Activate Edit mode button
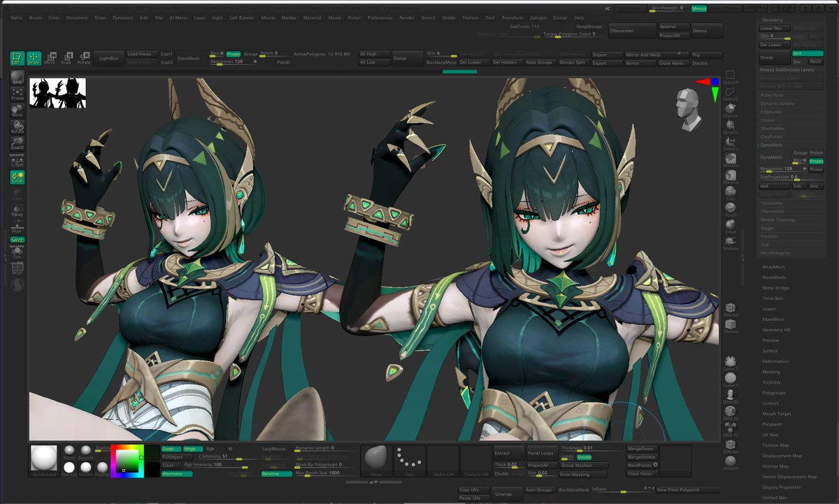839x504 pixels. [x=17, y=58]
